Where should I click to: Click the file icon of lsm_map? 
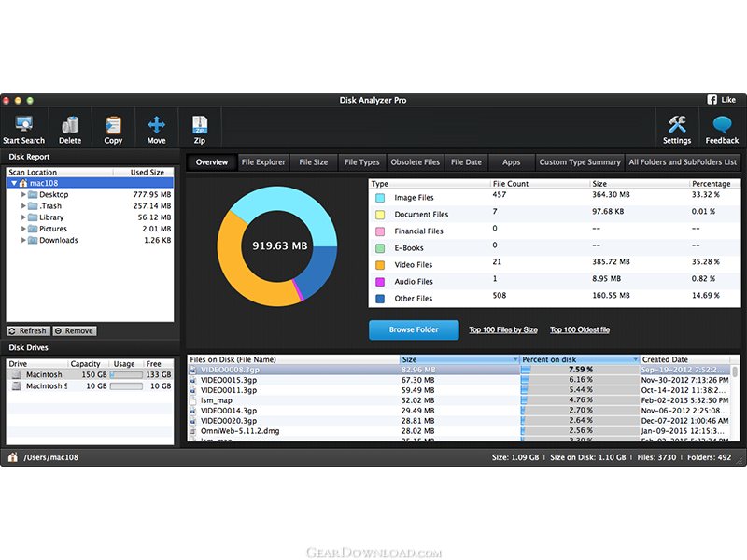(x=193, y=400)
